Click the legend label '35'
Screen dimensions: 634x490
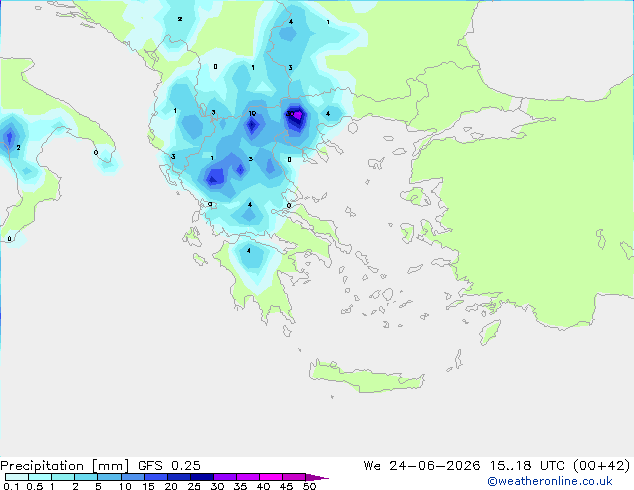point(240,486)
